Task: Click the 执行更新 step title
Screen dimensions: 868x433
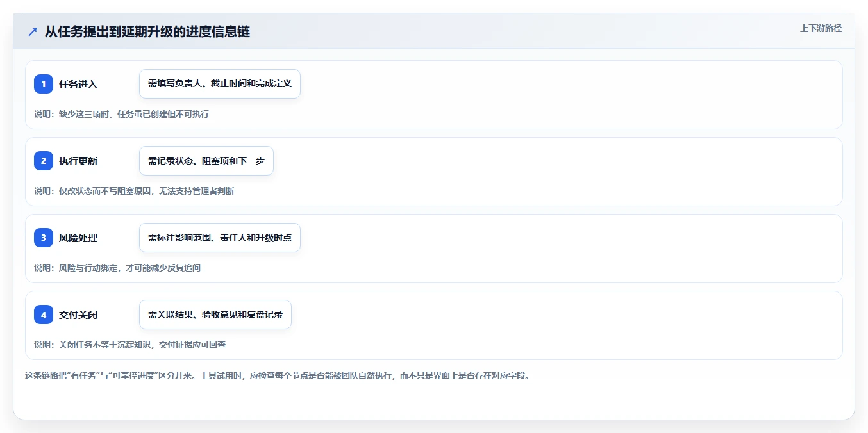Action: (78, 161)
